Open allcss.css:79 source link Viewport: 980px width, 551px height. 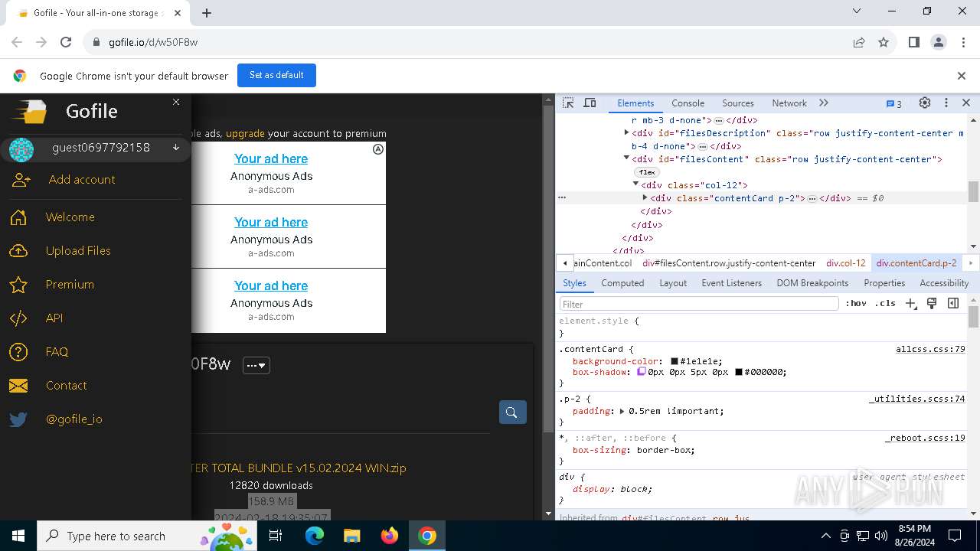(930, 349)
